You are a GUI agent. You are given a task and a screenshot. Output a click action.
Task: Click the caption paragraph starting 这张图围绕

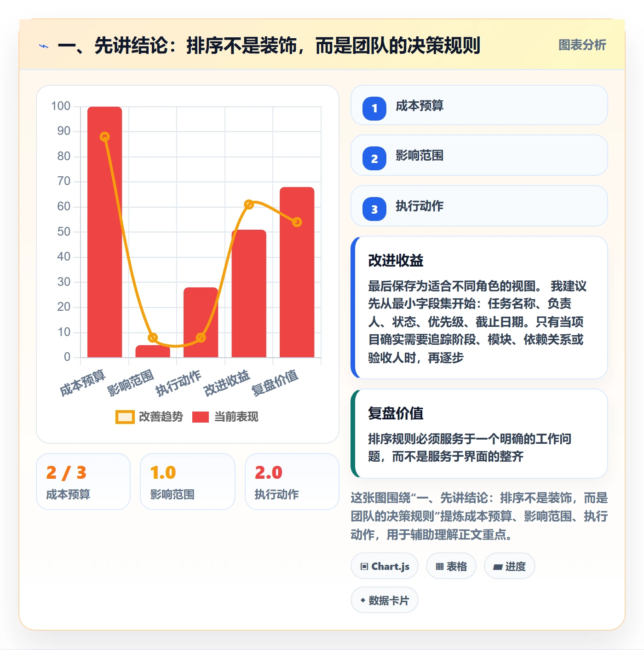(479, 516)
